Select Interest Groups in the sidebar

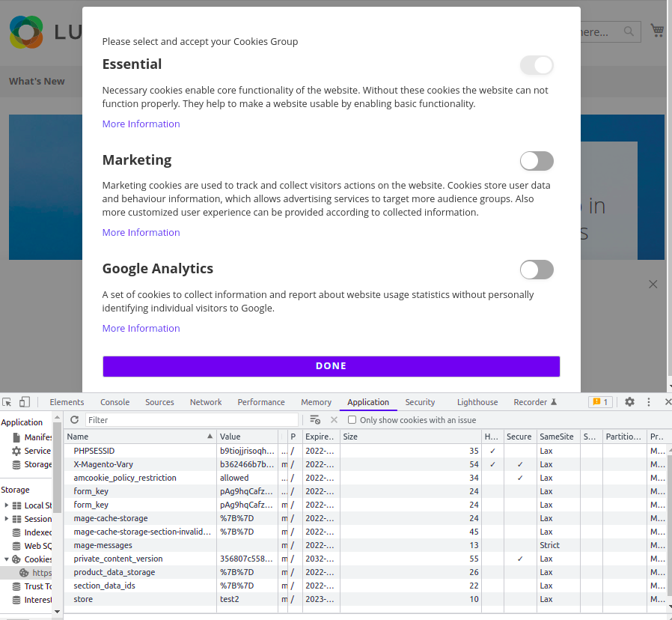[32, 600]
